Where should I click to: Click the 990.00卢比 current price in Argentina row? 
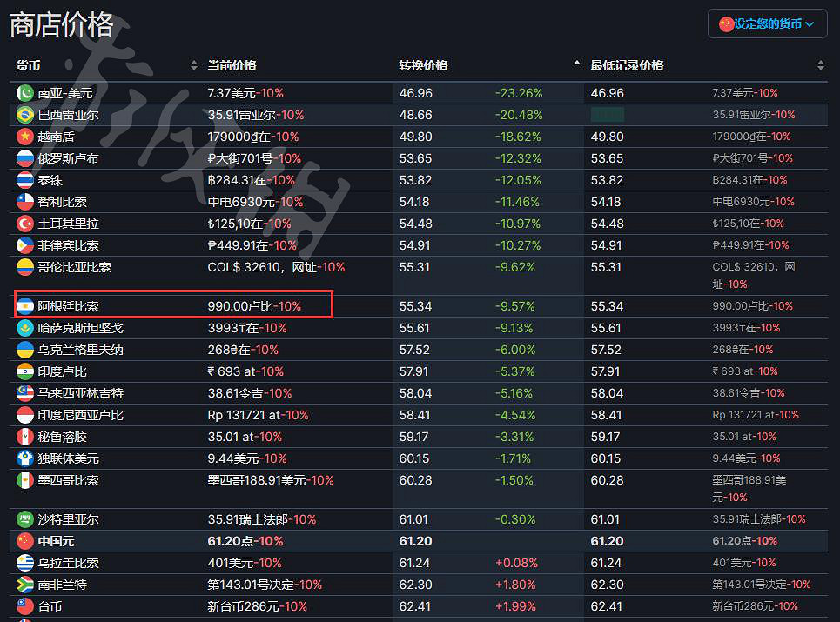[241, 306]
